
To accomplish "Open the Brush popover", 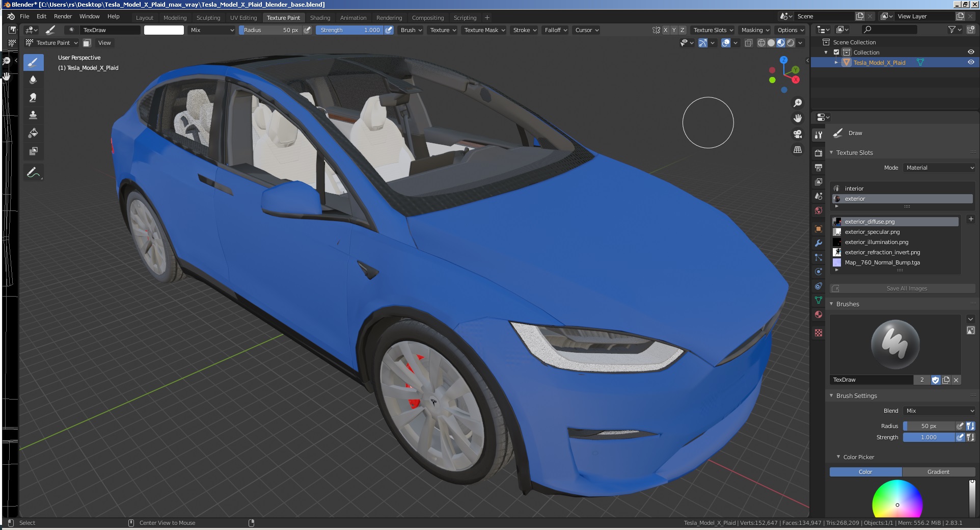I will tap(411, 30).
